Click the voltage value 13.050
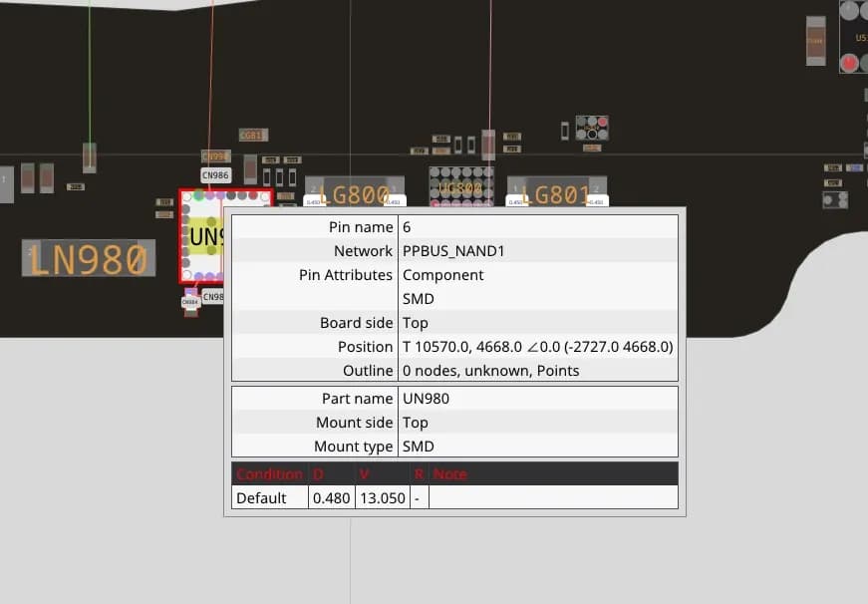Viewport: 868px width, 604px height. 383,498
